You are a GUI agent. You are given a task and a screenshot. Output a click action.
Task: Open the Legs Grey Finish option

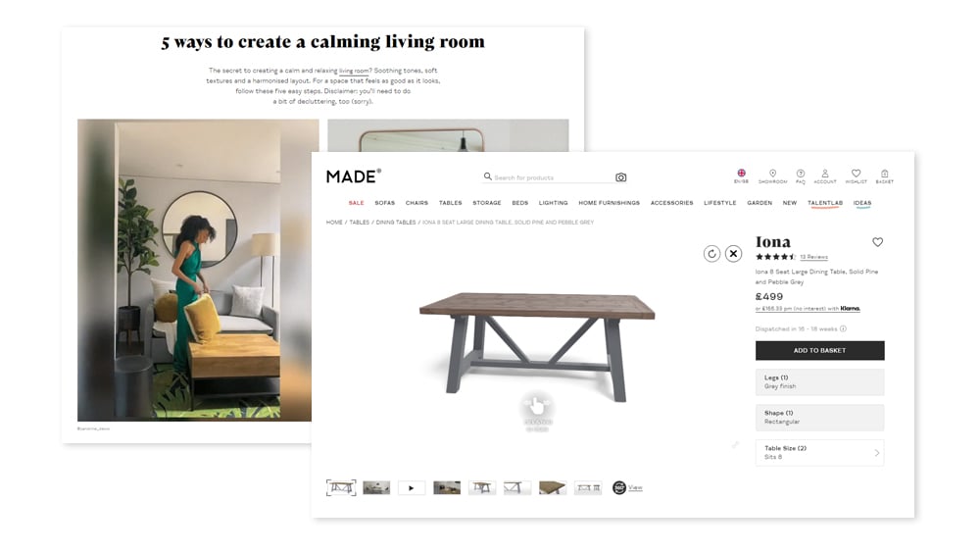click(819, 382)
